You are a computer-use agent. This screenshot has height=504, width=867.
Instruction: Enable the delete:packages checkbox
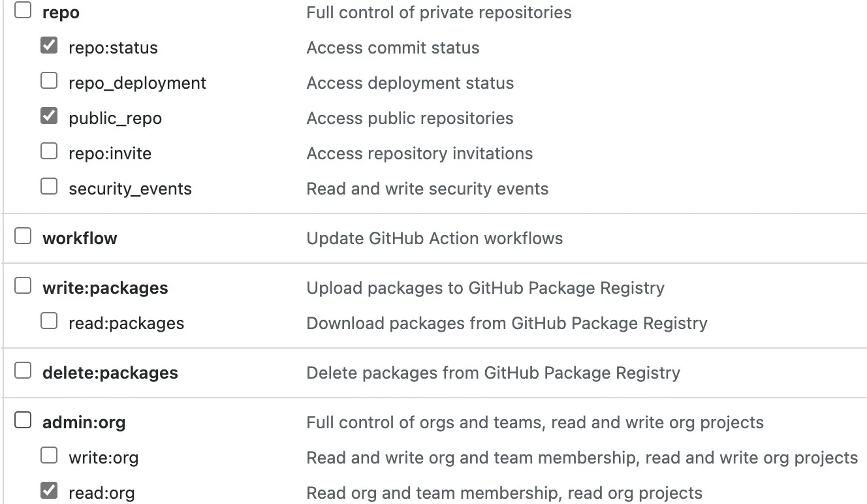(x=23, y=371)
